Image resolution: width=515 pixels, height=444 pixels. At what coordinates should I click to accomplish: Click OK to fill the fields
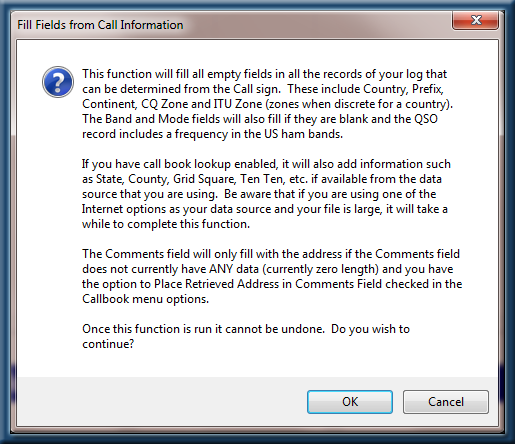click(350, 402)
